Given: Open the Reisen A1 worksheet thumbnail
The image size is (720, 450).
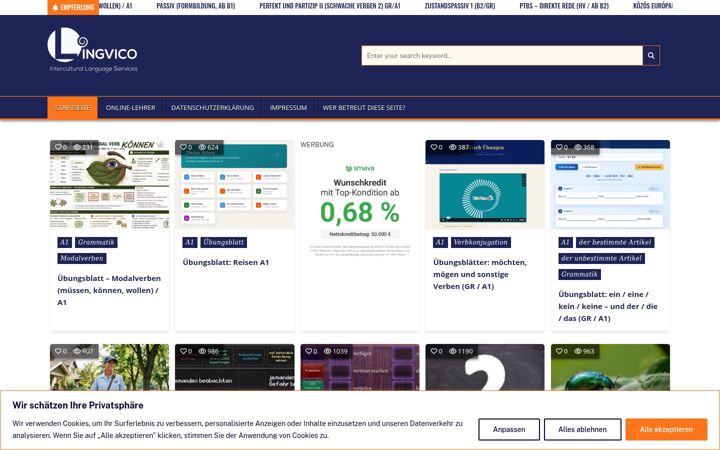Looking at the screenshot, I should point(235,185).
